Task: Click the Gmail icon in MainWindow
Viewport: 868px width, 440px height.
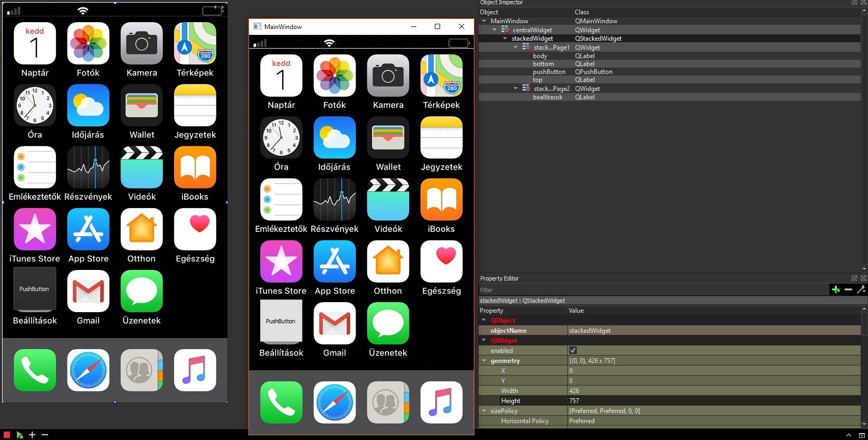Action: click(335, 323)
